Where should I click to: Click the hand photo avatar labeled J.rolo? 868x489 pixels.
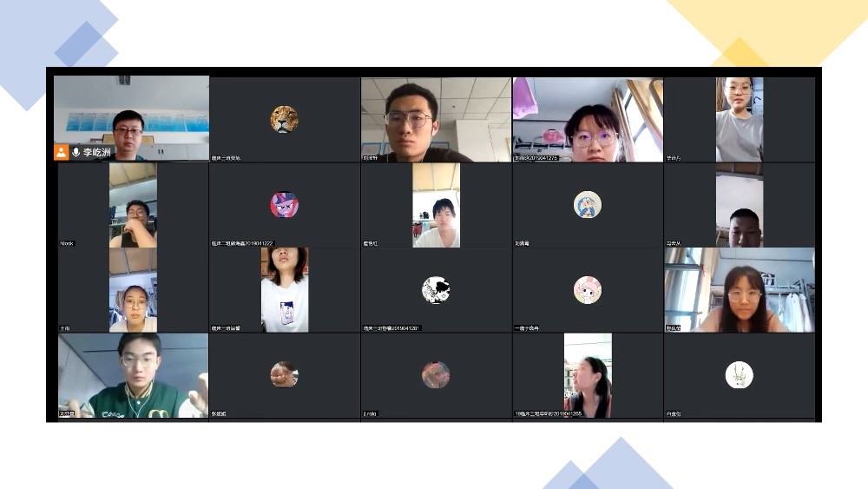point(436,374)
